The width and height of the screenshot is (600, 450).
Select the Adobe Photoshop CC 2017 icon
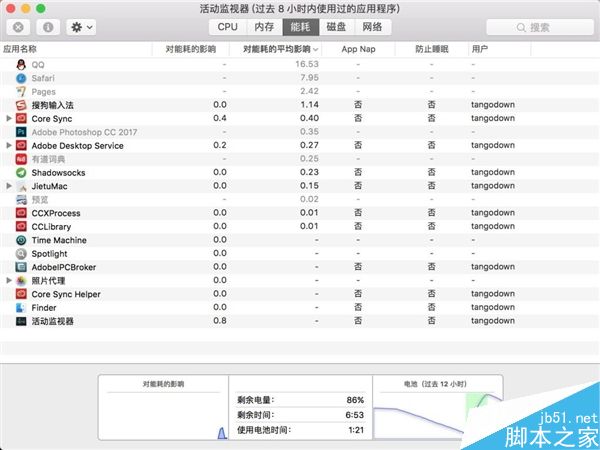click(22, 131)
